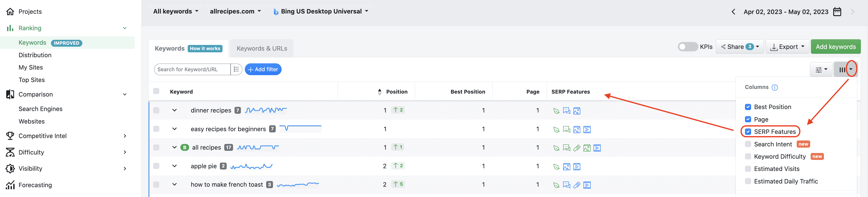Click video SERP icon for easy recipes for beginners
This screenshot has height=197, width=868.
(x=587, y=129)
